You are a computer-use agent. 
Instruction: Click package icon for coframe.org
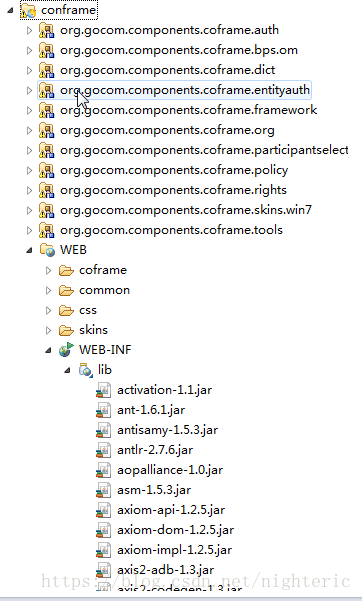click(46, 130)
